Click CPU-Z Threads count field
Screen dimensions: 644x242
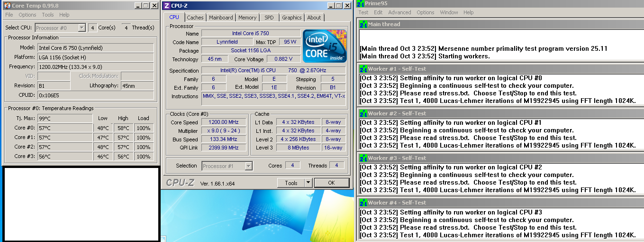point(336,166)
